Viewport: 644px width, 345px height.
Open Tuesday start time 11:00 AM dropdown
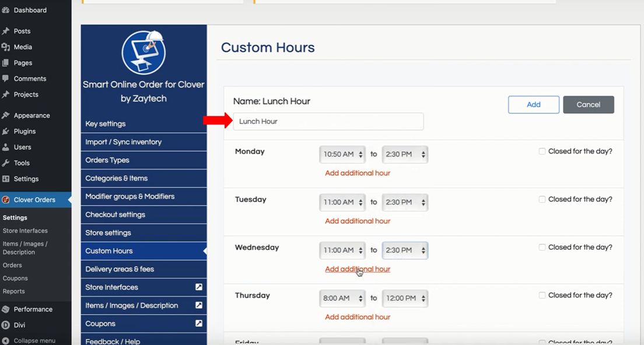coord(342,203)
